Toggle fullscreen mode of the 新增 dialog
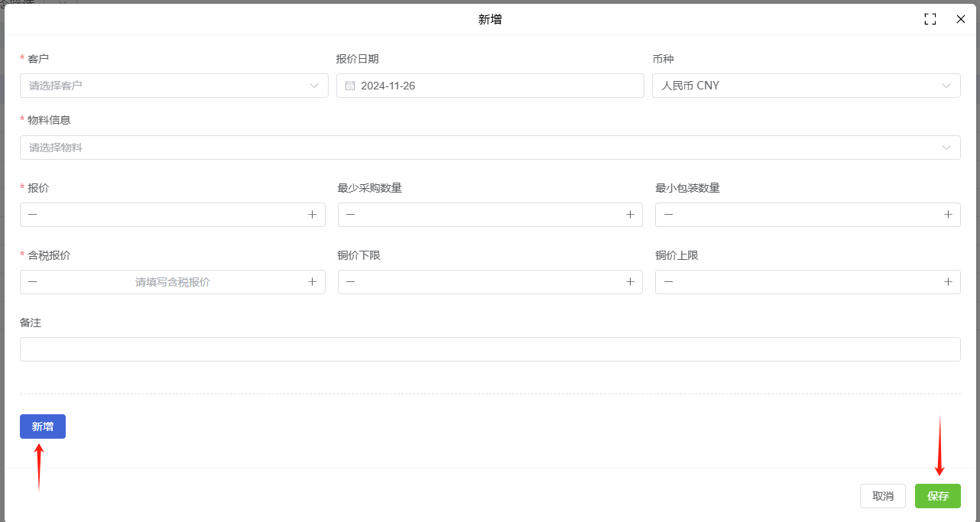Screen dimensions: 980x522 point(930,19)
